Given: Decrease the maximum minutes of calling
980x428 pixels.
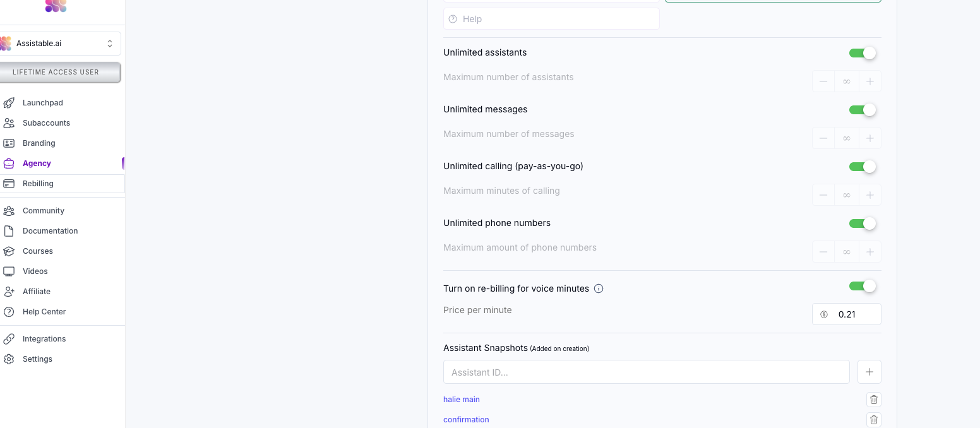Looking at the screenshot, I should 823,195.
